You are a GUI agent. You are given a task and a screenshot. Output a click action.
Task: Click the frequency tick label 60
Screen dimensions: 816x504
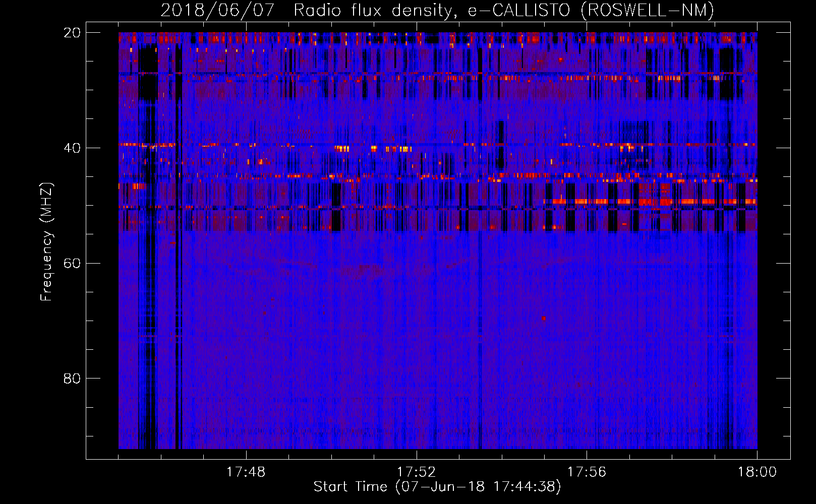(x=72, y=264)
